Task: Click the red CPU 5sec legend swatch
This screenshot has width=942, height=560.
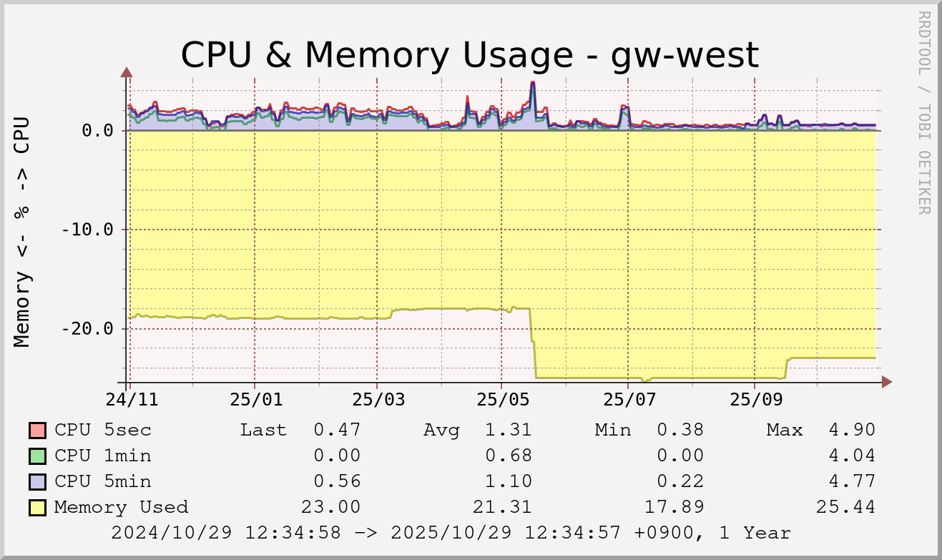Action: click(x=38, y=431)
